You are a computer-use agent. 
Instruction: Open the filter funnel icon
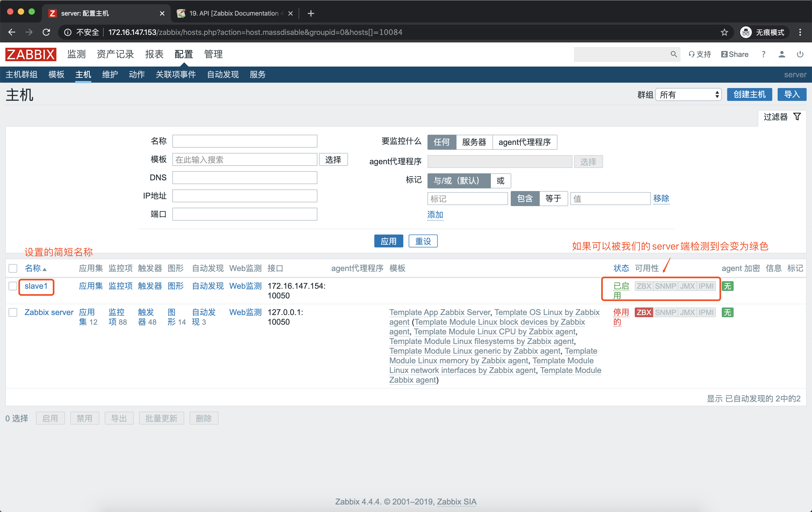pyautogui.click(x=797, y=117)
